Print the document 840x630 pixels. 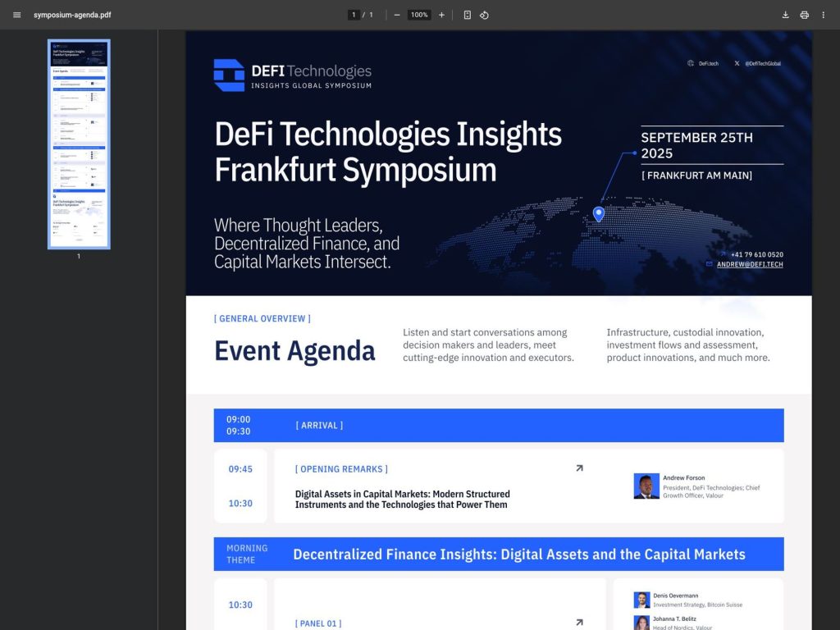coord(805,15)
